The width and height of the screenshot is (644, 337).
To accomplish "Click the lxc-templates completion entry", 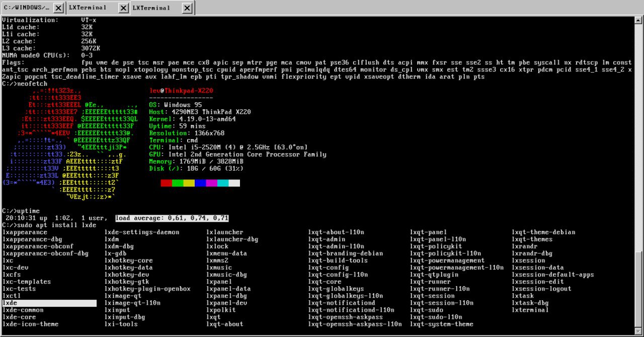I will pos(27,282).
